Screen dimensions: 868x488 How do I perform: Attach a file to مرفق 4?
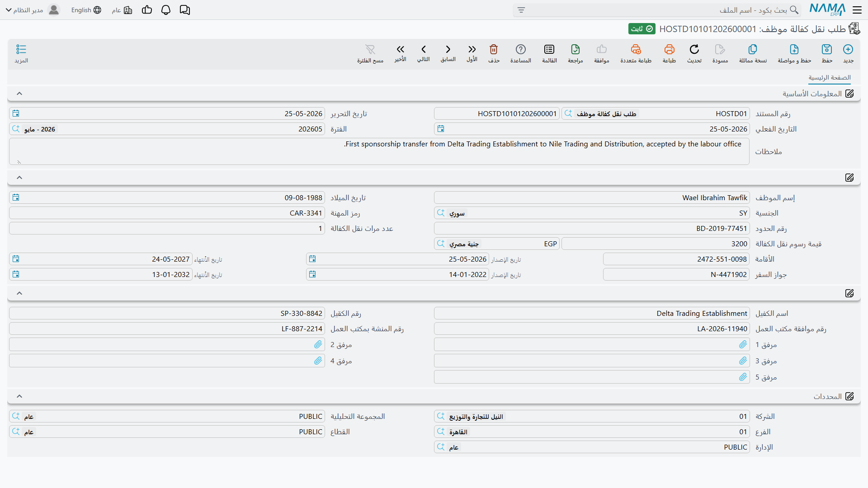coord(318,361)
